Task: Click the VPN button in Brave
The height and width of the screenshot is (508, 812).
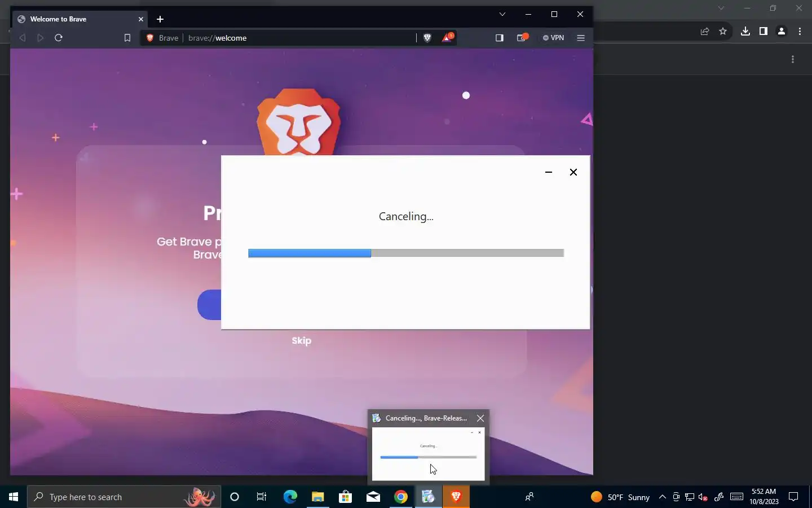Action: pyautogui.click(x=553, y=38)
